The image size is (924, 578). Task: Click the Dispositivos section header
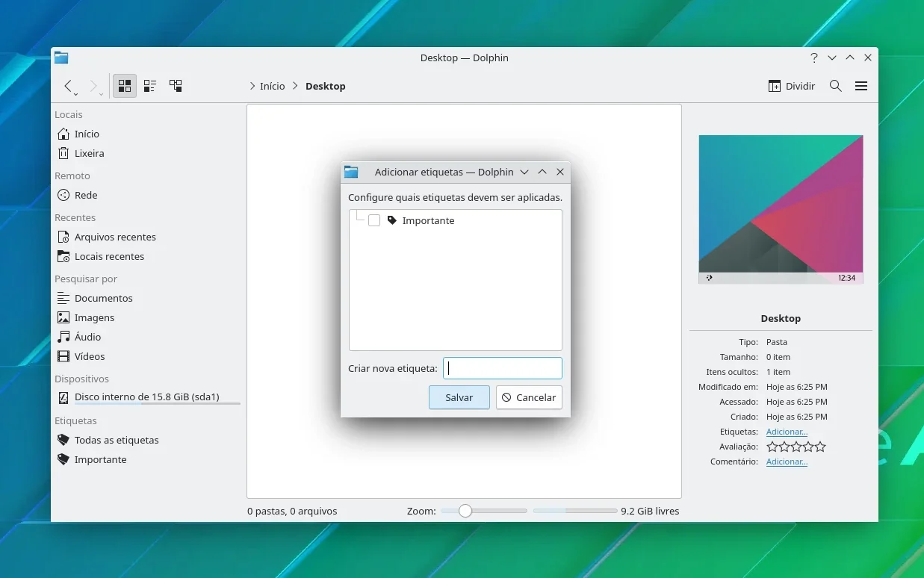coord(81,379)
